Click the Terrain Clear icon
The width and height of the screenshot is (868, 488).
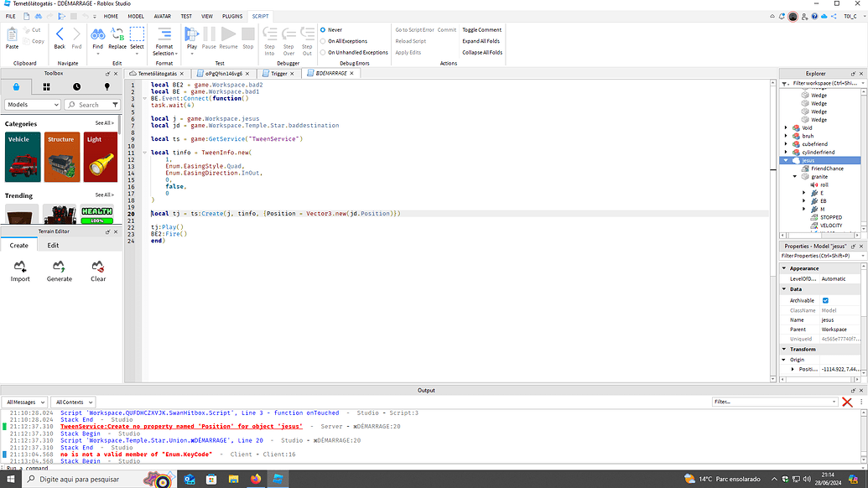[x=98, y=267]
